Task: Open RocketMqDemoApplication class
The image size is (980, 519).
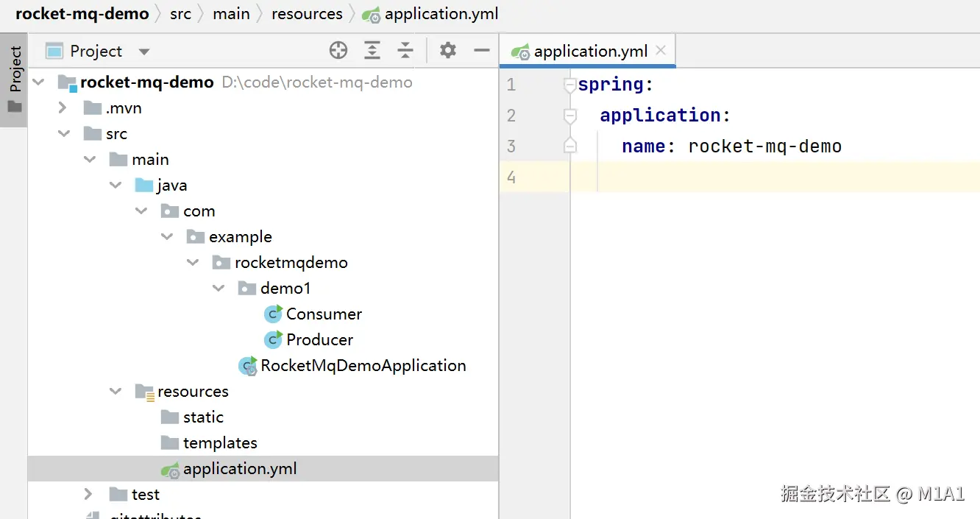Action: [363, 366]
